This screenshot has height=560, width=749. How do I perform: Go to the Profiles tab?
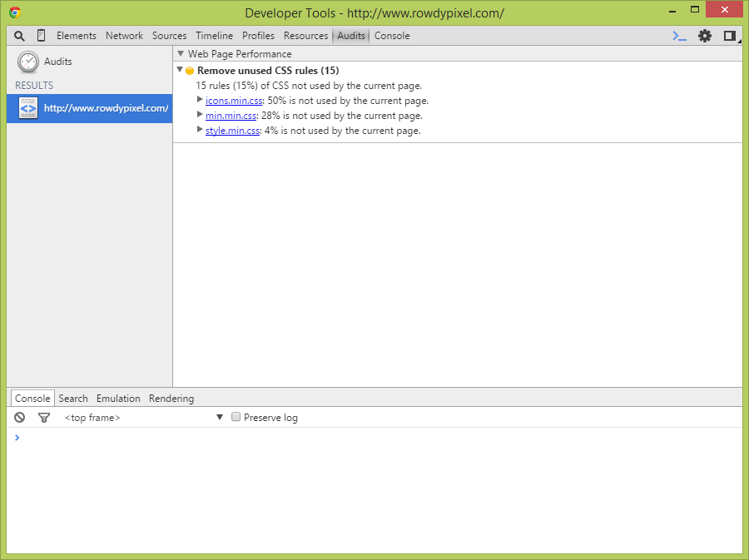259,36
